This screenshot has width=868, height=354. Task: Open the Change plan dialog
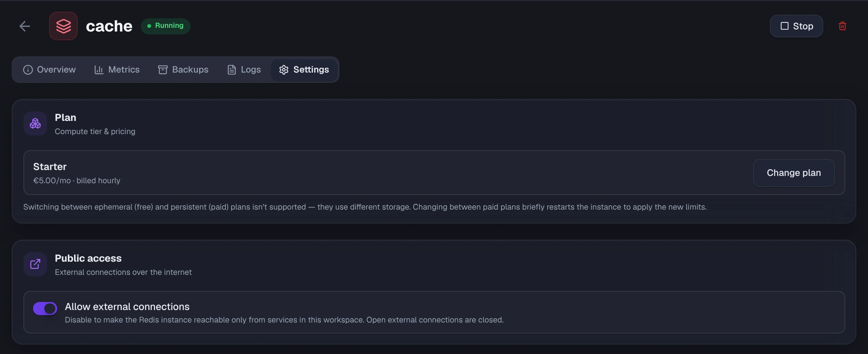coord(794,173)
